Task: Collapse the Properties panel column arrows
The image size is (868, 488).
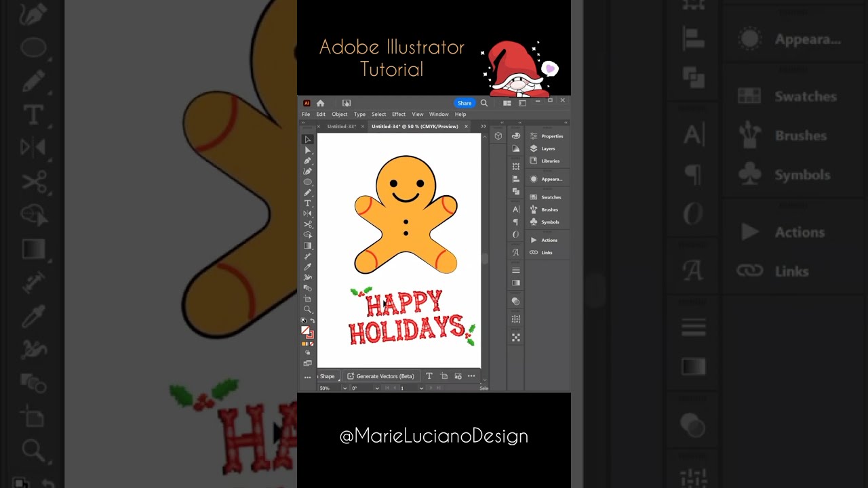Action: coord(564,123)
